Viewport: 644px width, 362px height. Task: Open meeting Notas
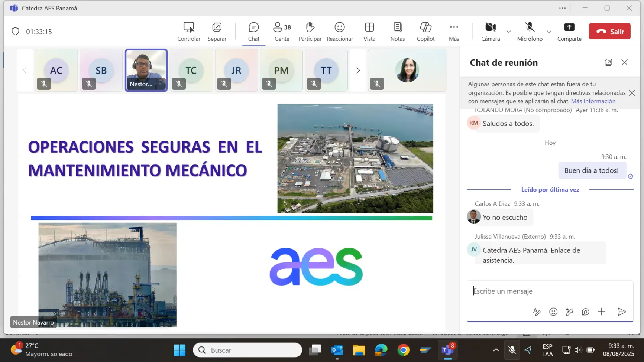tap(397, 31)
